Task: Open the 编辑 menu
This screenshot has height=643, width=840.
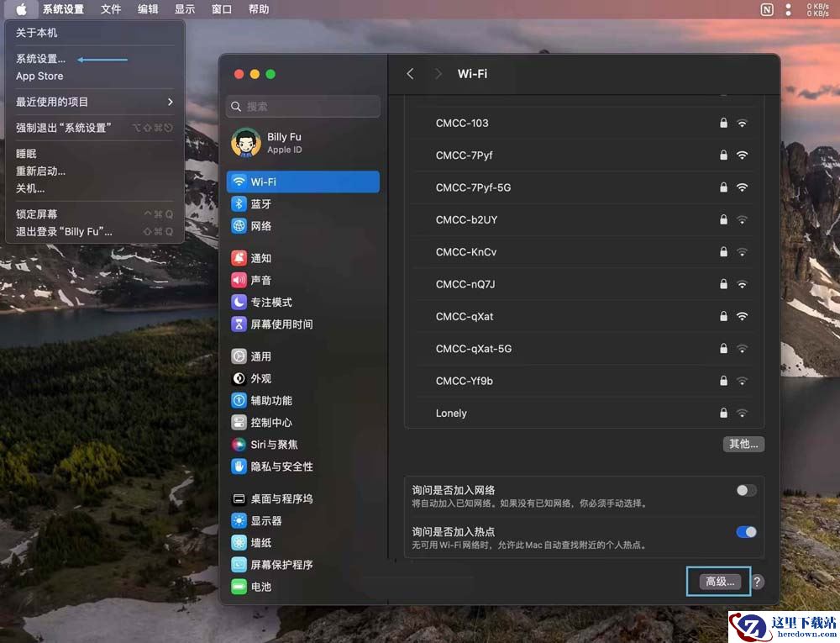Action: (148, 9)
